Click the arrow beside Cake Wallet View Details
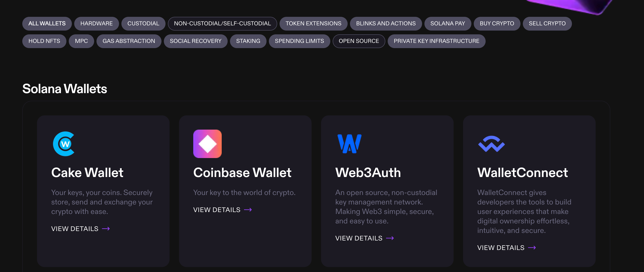The height and width of the screenshot is (272, 644). tap(106, 229)
